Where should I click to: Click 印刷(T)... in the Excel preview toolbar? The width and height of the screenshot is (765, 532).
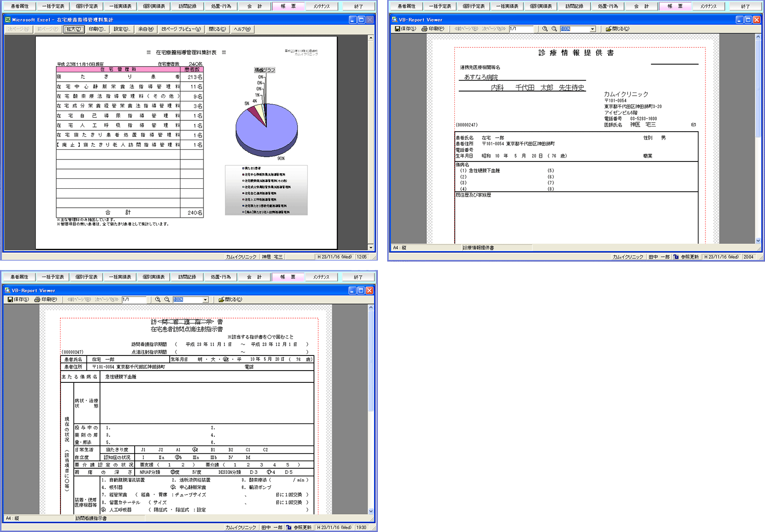(x=97, y=29)
